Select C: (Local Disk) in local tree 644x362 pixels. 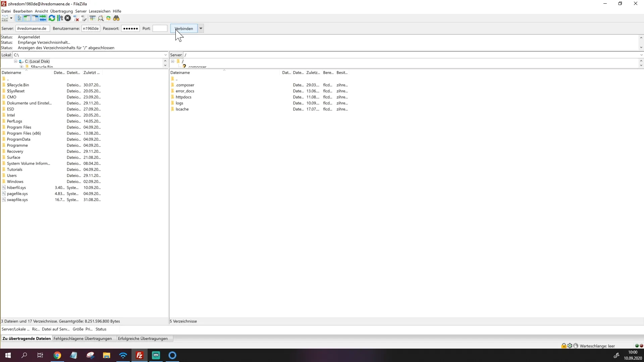click(37, 61)
